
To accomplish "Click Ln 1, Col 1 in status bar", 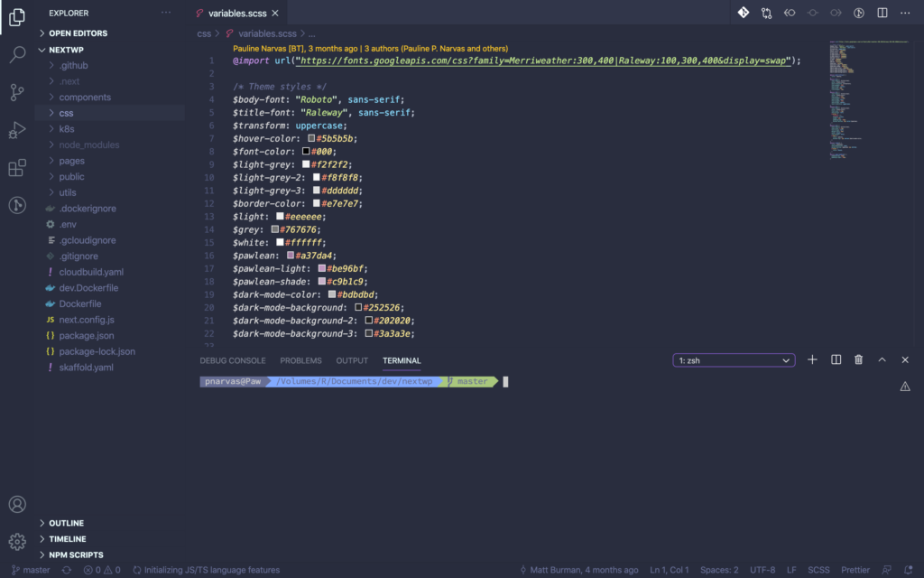I will coord(669,570).
